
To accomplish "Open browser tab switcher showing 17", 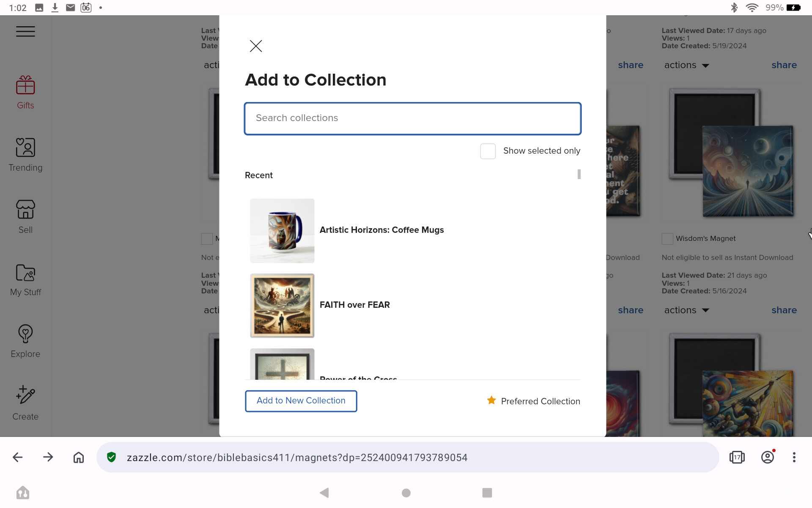I will (x=737, y=457).
